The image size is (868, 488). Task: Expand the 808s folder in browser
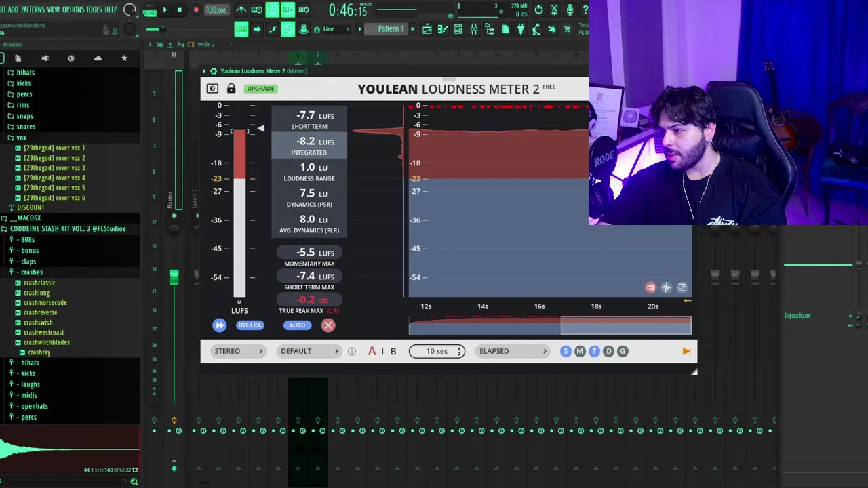point(27,240)
